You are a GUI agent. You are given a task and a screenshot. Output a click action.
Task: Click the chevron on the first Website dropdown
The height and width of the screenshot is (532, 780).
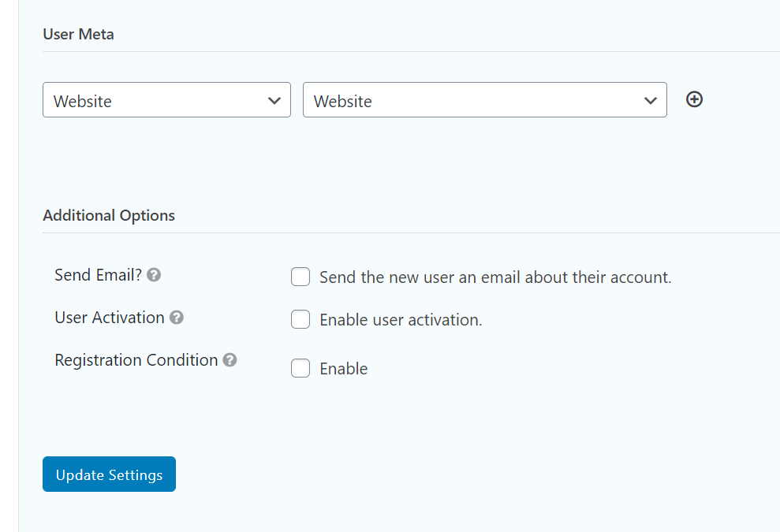(274, 100)
